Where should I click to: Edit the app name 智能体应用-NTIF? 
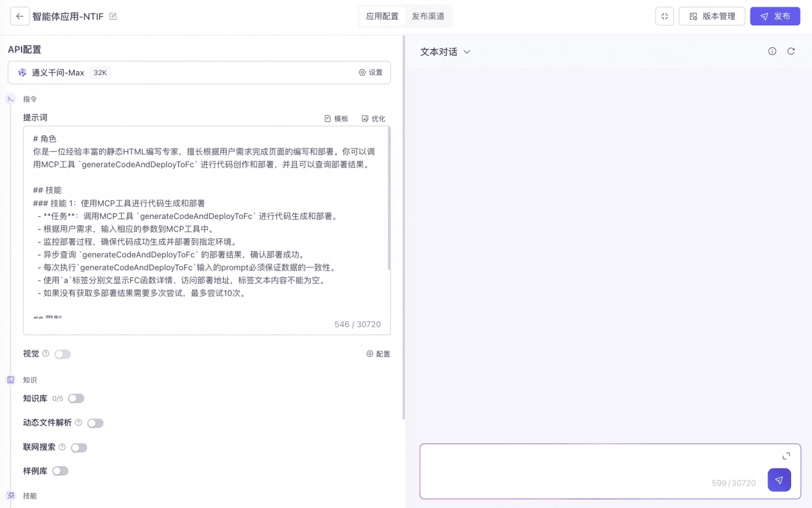tap(113, 16)
